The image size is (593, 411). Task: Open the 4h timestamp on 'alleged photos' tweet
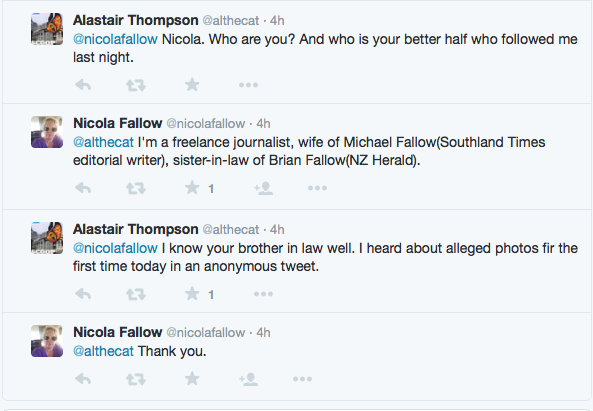pyautogui.click(x=277, y=230)
